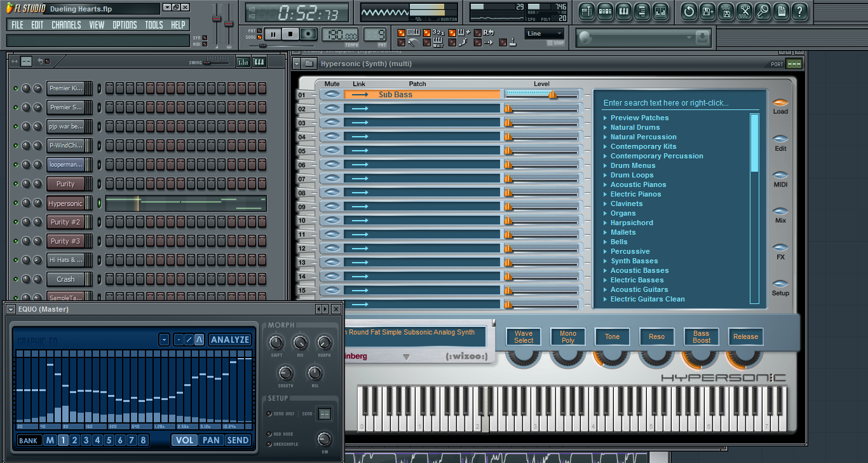
Task: Select bell-curve band shape in EQUO
Action: pyautogui.click(x=199, y=340)
